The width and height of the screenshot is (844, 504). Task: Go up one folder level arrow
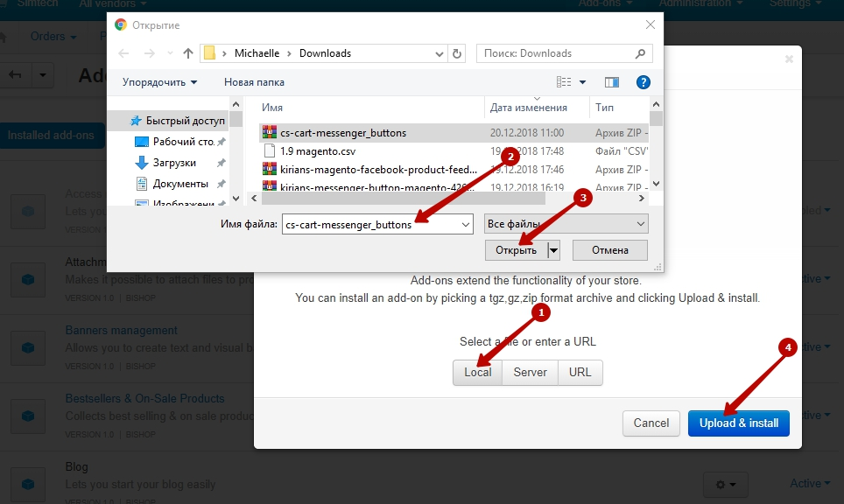pos(188,53)
